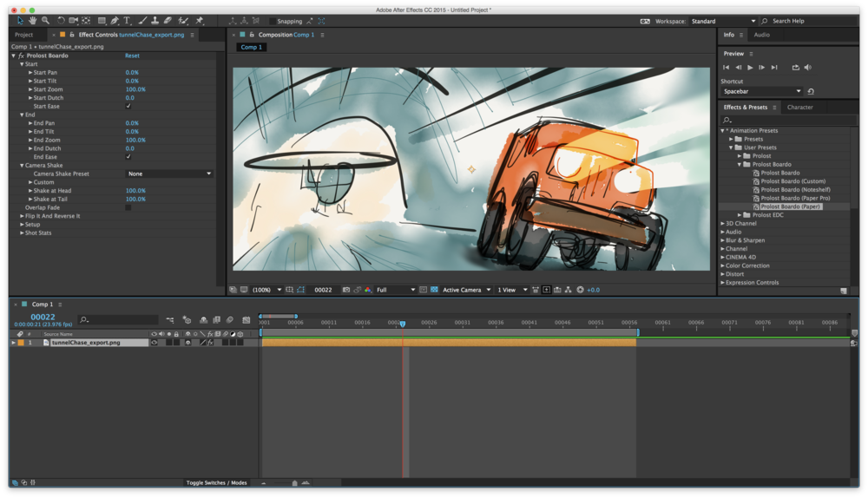This screenshot has width=868, height=498.
Task: Select the Brush tool
Action: coord(142,21)
